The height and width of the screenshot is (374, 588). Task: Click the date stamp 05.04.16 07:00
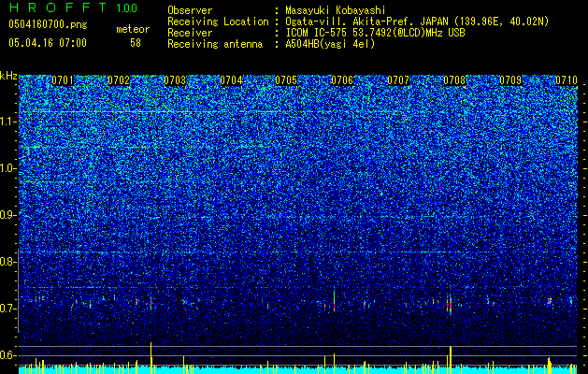pyautogui.click(x=48, y=43)
